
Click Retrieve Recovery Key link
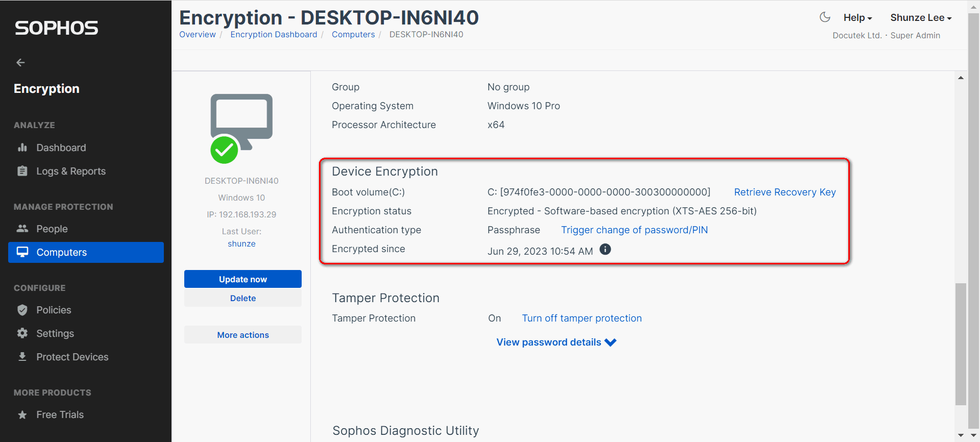coord(785,192)
